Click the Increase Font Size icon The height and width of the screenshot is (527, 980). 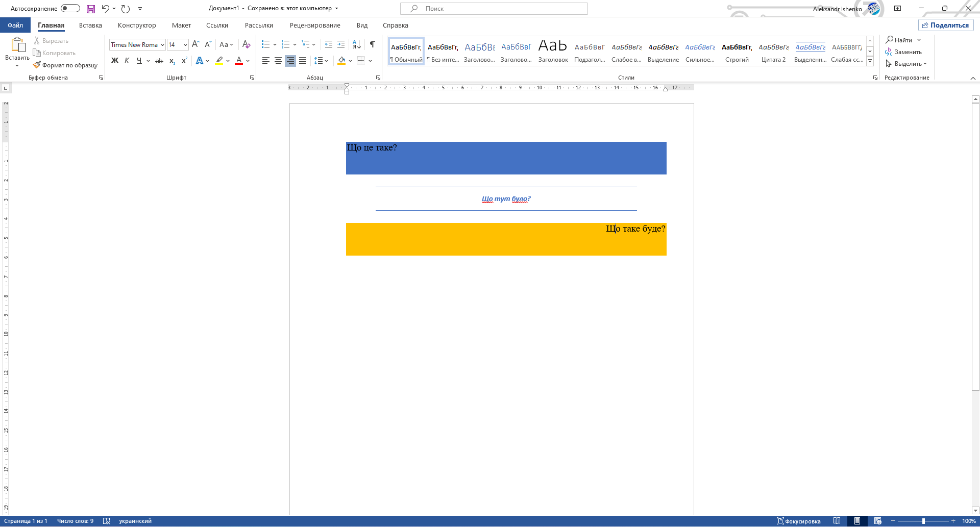point(195,44)
